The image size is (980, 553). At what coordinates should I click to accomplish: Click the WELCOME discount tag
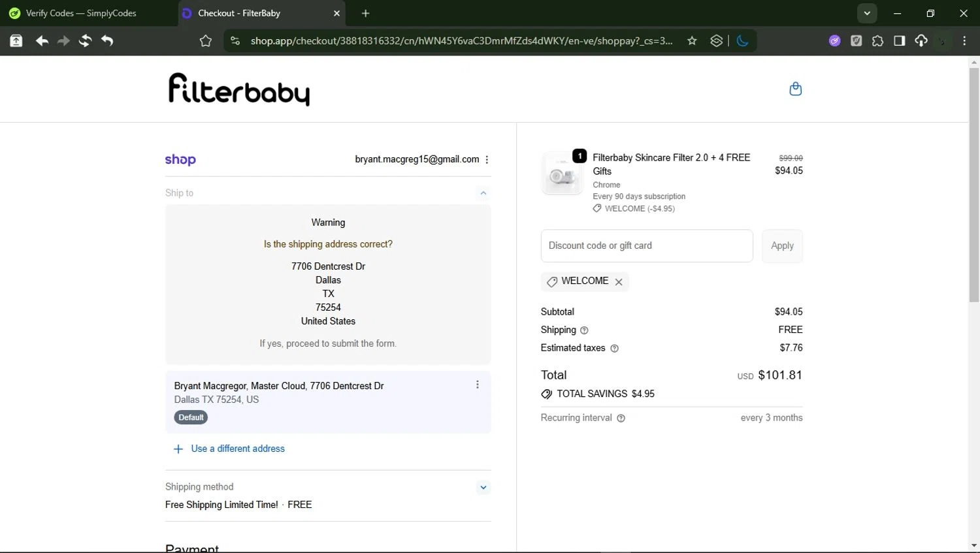coord(585,281)
